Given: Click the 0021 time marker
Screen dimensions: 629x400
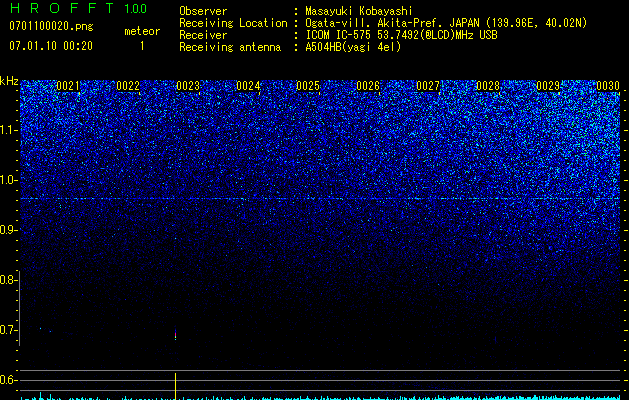Looking at the screenshot, I should pyautogui.click(x=68, y=86).
